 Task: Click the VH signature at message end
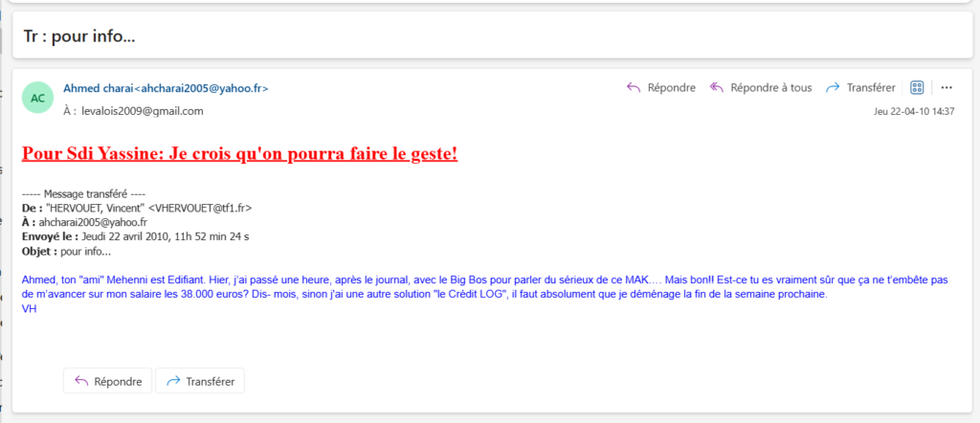pyautogui.click(x=28, y=308)
